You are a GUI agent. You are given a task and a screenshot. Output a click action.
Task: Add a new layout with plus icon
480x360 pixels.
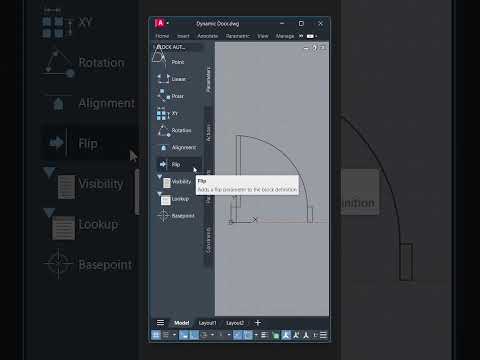tap(258, 323)
